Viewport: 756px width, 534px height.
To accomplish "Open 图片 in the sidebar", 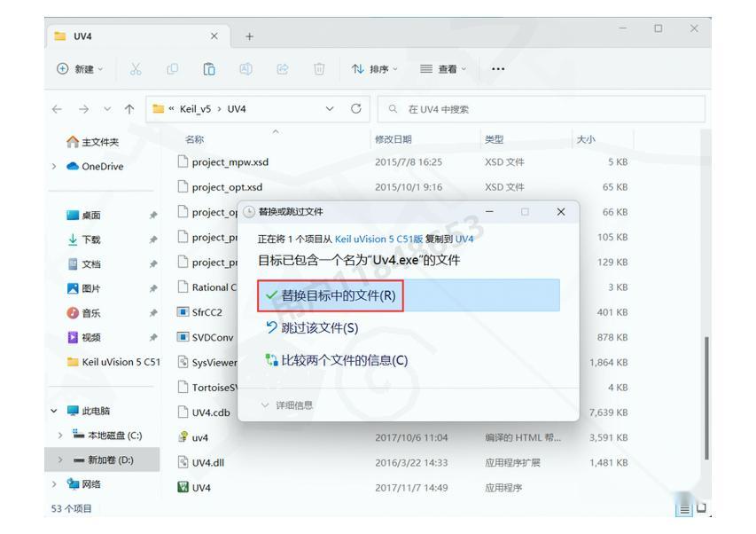I will pos(84,288).
